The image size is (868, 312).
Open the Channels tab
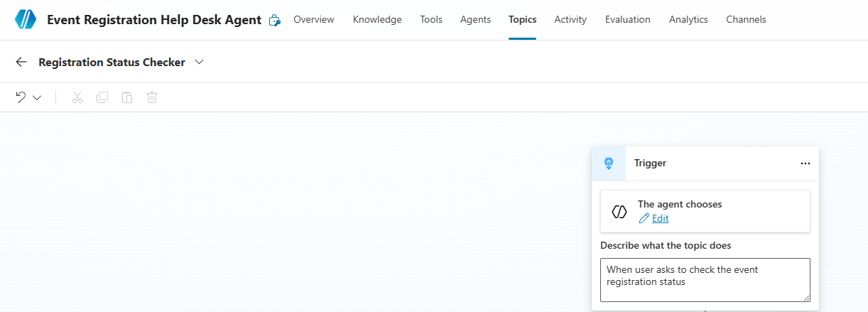coord(746,20)
